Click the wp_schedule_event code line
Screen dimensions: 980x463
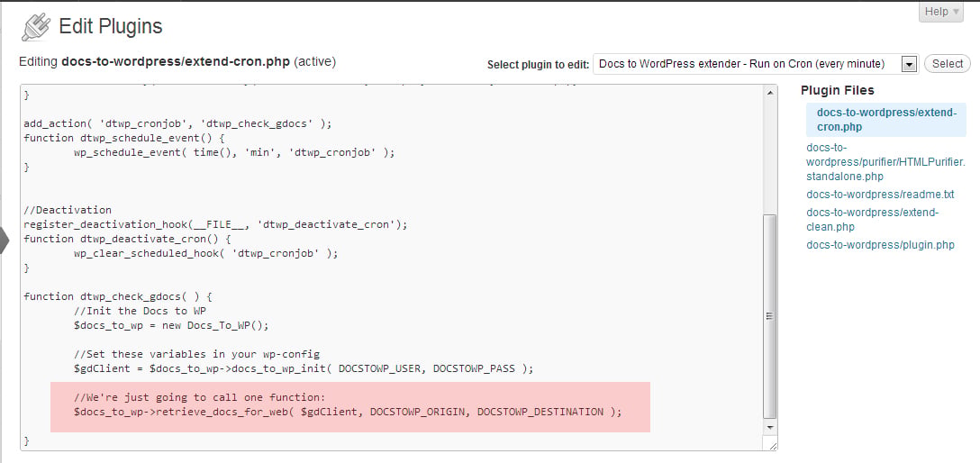(234, 152)
